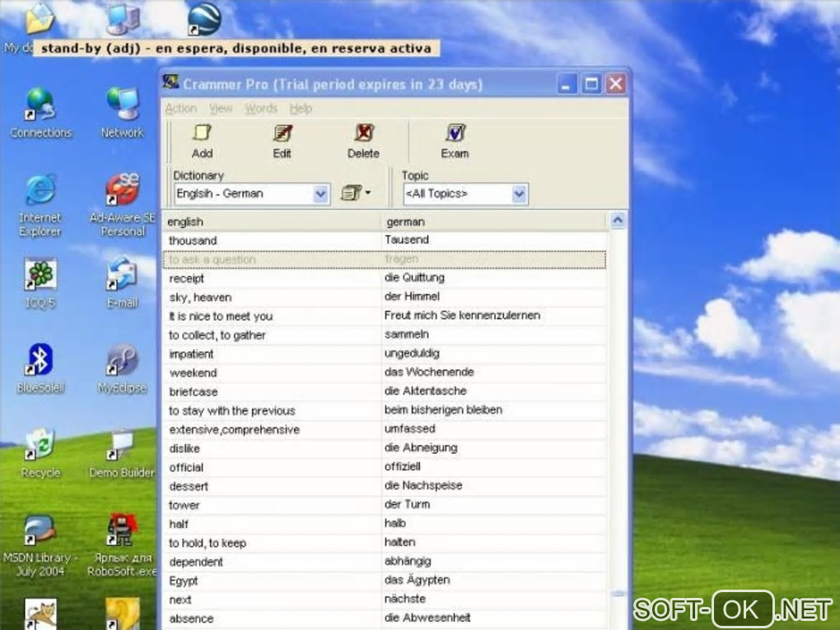Select the 'tower' row
This screenshot has height=630, width=840.
385,505
